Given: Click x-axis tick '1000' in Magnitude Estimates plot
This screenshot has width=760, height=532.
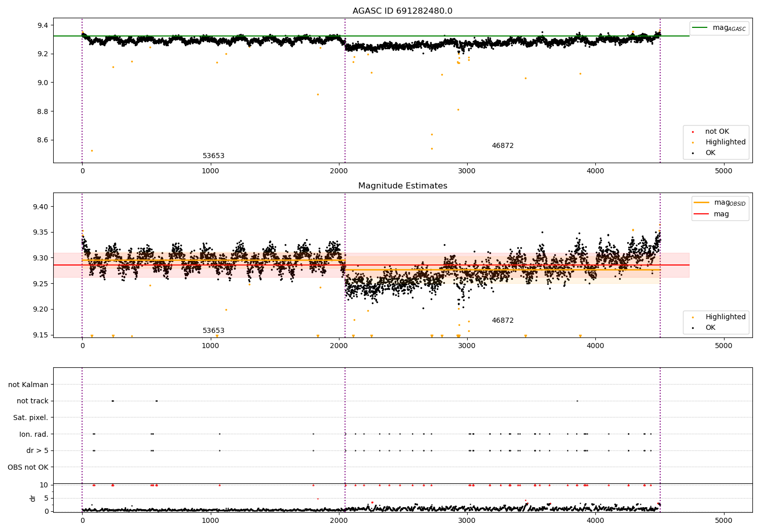Looking at the screenshot, I should click(x=210, y=346).
